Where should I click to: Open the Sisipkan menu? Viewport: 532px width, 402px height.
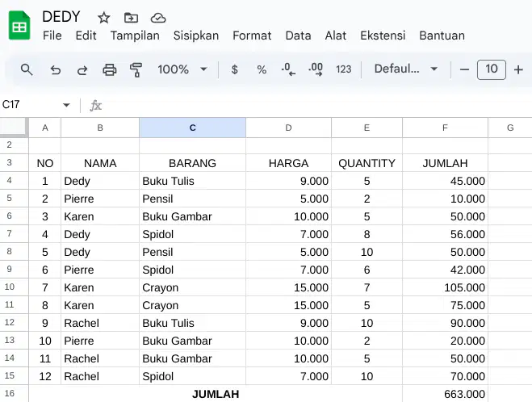(x=196, y=36)
